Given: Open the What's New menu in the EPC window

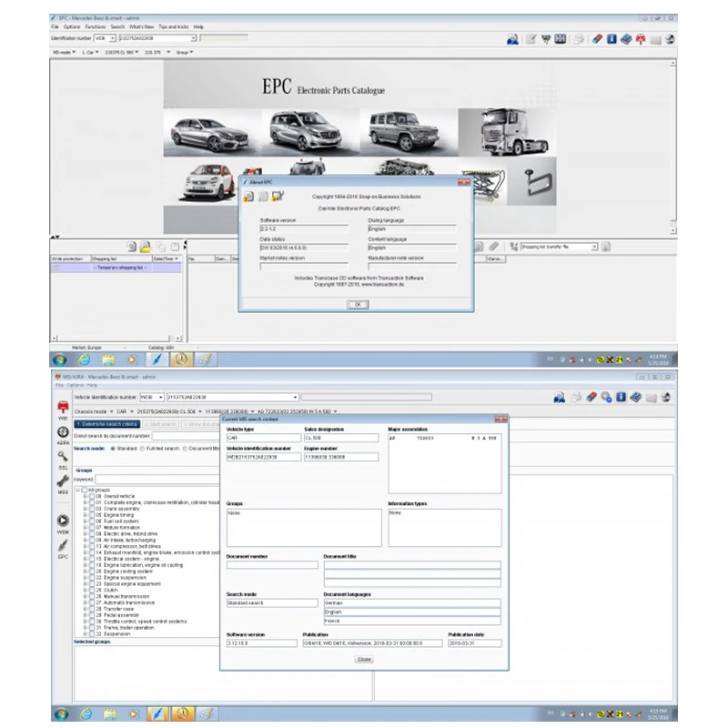Looking at the screenshot, I should [x=142, y=27].
